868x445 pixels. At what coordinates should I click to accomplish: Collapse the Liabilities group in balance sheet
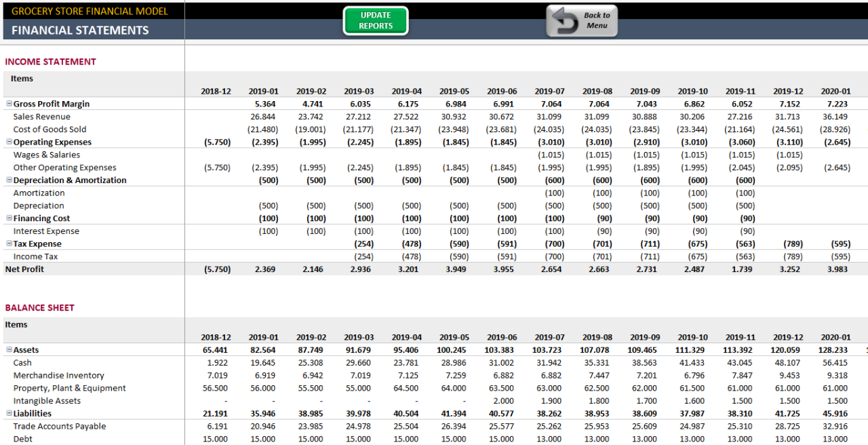(9, 413)
